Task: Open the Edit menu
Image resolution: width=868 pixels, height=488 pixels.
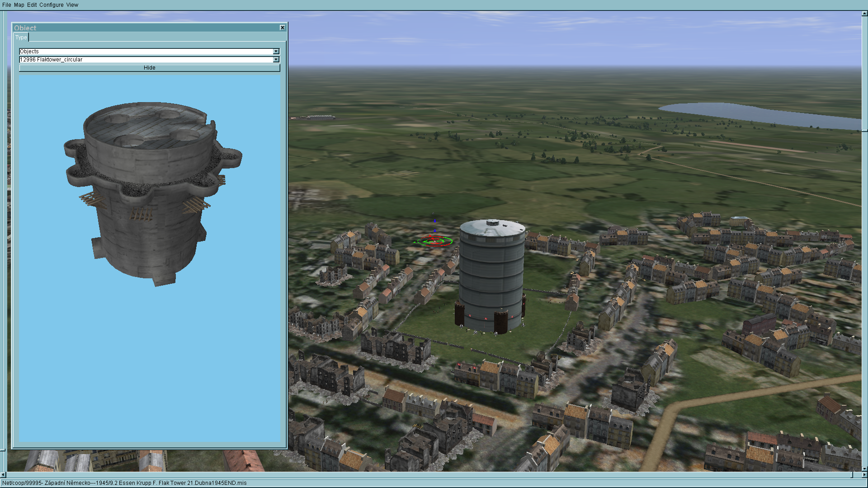Action: [x=32, y=5]
